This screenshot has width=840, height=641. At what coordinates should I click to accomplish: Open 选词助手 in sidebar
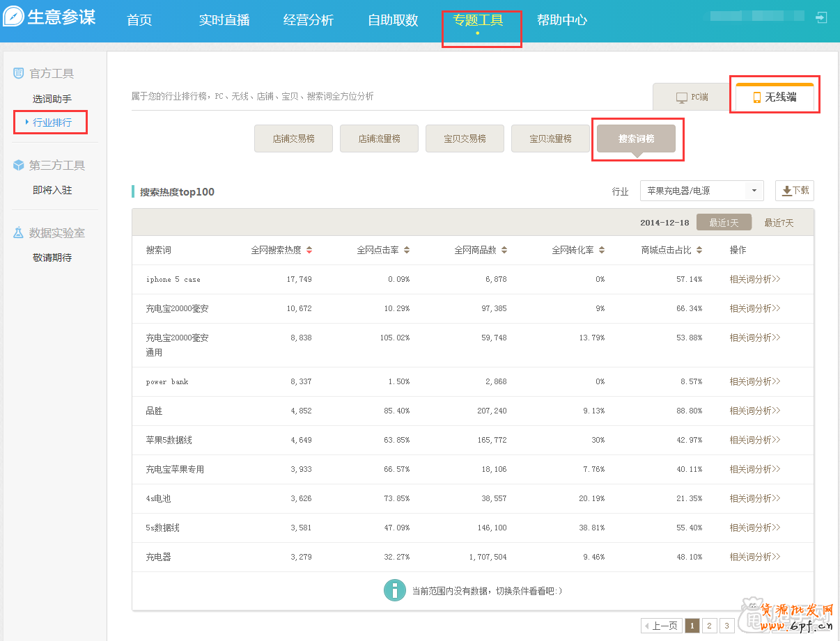(52, 99)
